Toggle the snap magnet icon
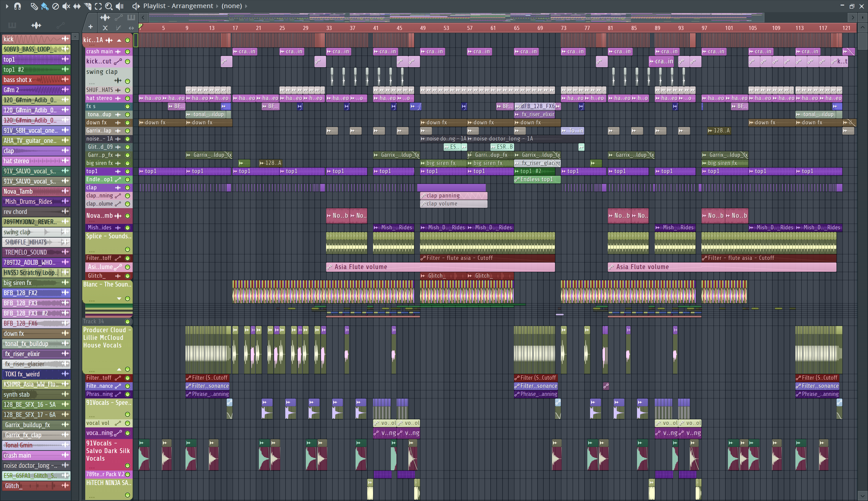The height and width of the screenshot is (501, 868). [17, 6]
